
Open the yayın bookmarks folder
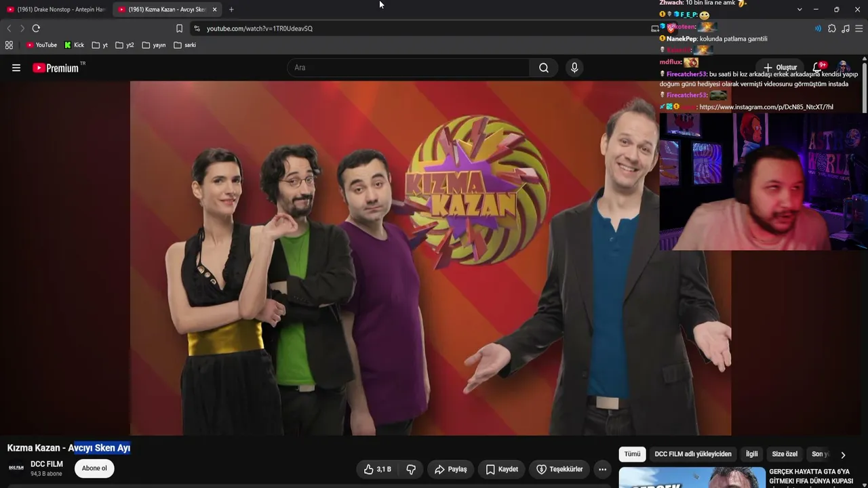coord(154,45)
